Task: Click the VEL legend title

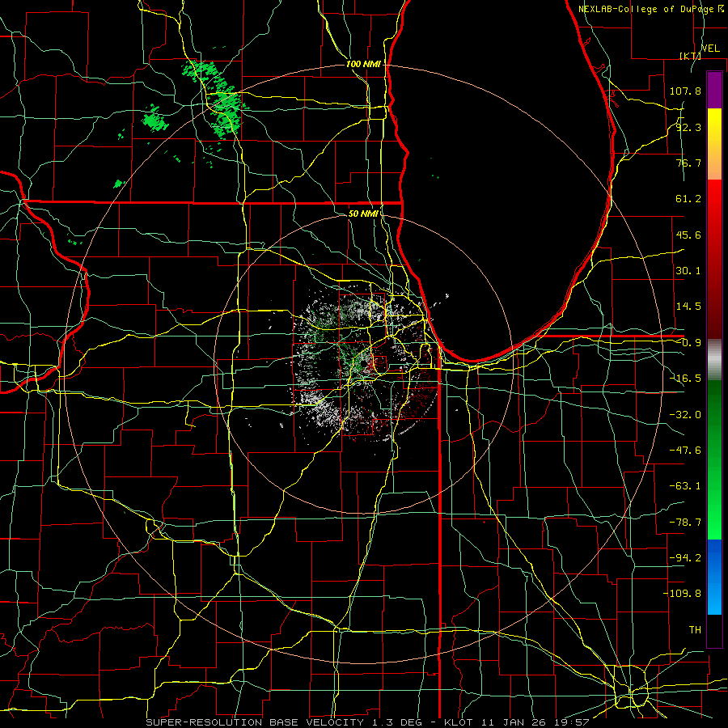Action: (710, 49)
